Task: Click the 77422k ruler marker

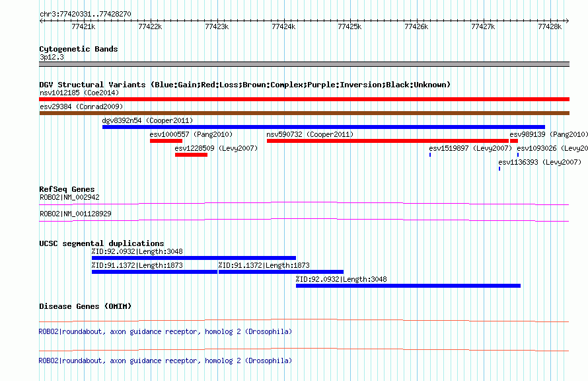Action: [150, 26]
